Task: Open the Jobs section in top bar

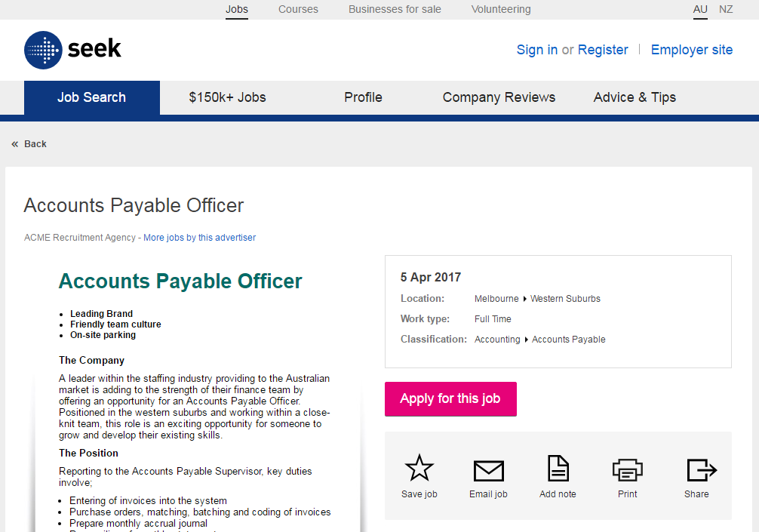Action: pyautogui.click(x=237, y=9)
